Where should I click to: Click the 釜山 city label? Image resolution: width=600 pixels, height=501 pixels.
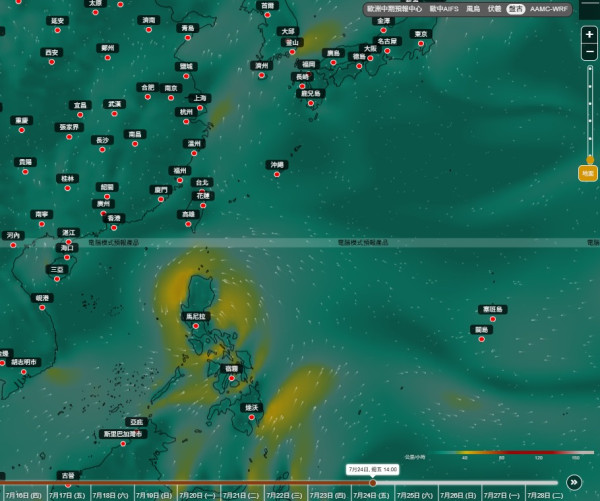coord(292,42)
